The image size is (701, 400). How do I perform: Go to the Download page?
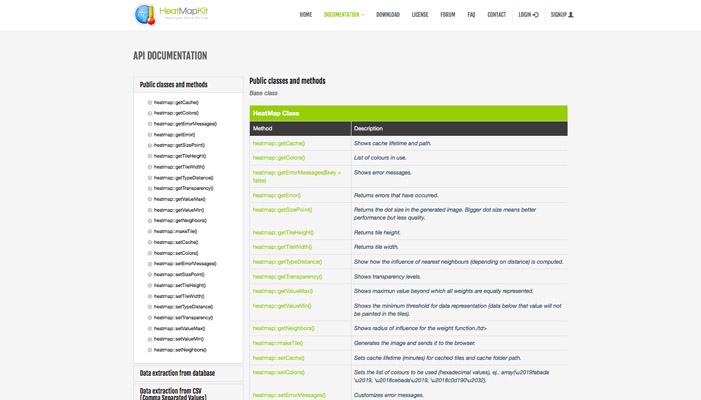(388, 15)
